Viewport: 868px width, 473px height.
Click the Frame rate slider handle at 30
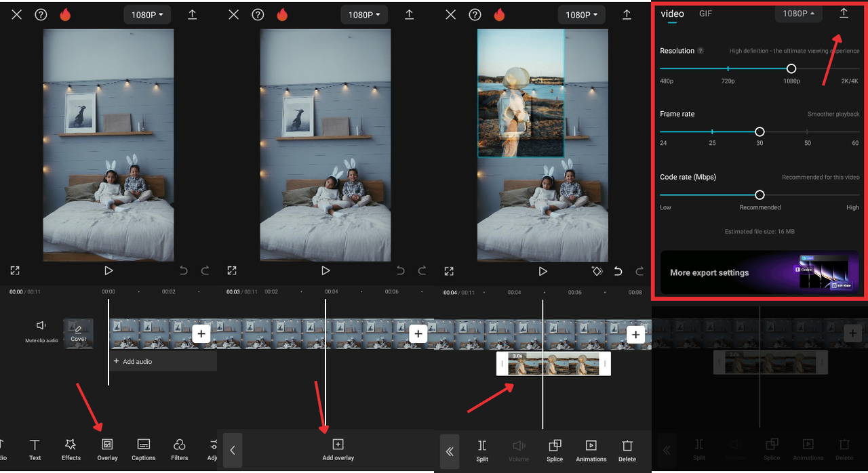(x=759, y=131)
